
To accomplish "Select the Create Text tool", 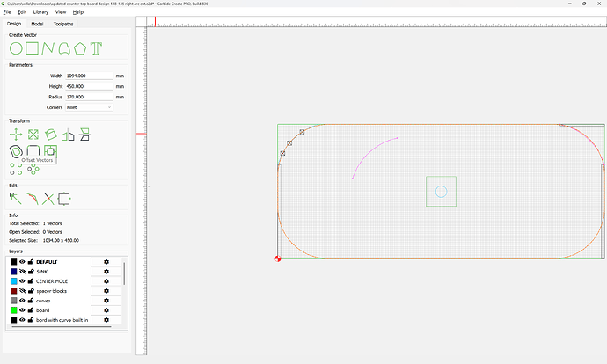I will pos(96,47).
